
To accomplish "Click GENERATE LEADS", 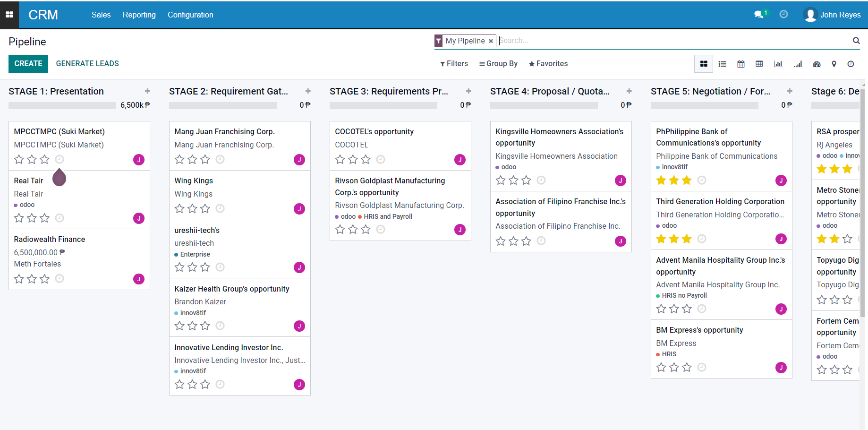I will (x=87, y=64).
